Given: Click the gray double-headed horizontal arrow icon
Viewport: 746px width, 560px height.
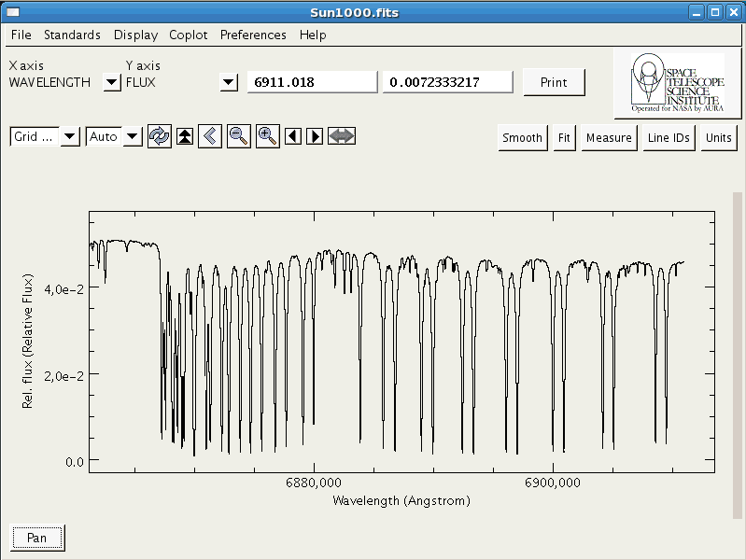Looking at the screenshot, I should pyautogui.click(x=342, y=136).
